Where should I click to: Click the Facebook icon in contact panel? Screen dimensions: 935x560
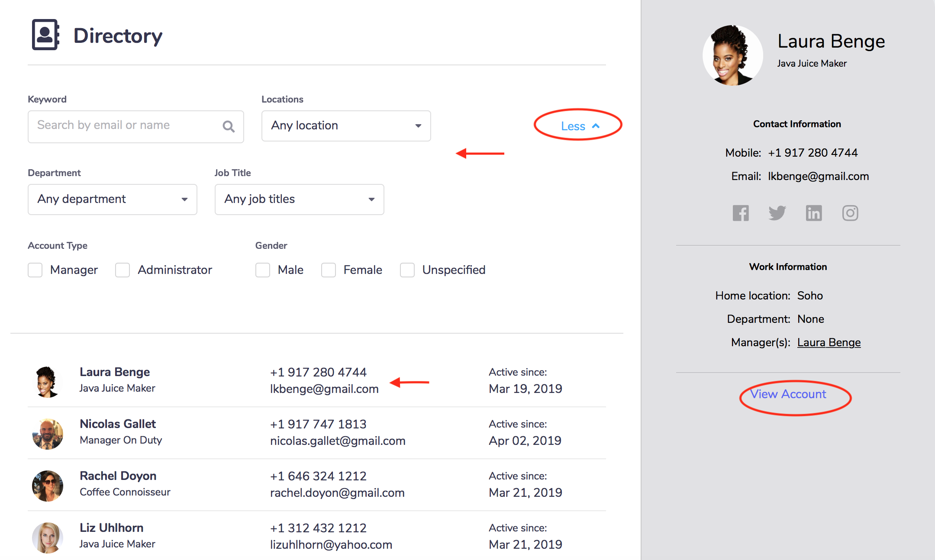coord(741,213)
